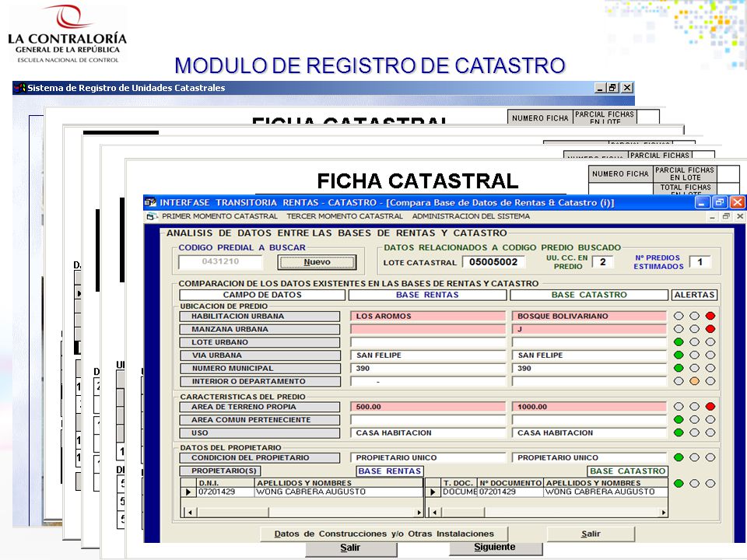Click the UU. CC. en Predio field
Screen dimensions: 747x560
pyautogui.click(x=602, y=262)
